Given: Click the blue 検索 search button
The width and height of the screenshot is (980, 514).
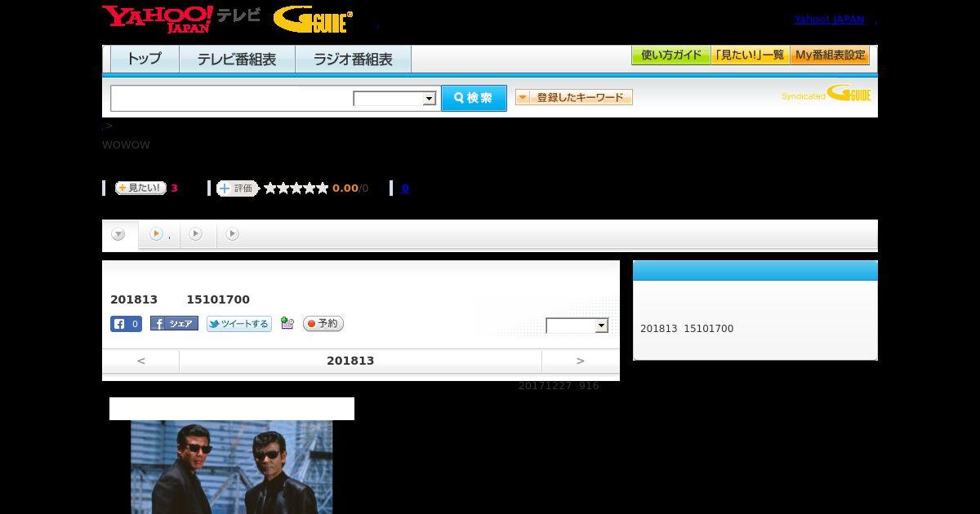Looking at the screenshot, I should (x=474, y=98).
